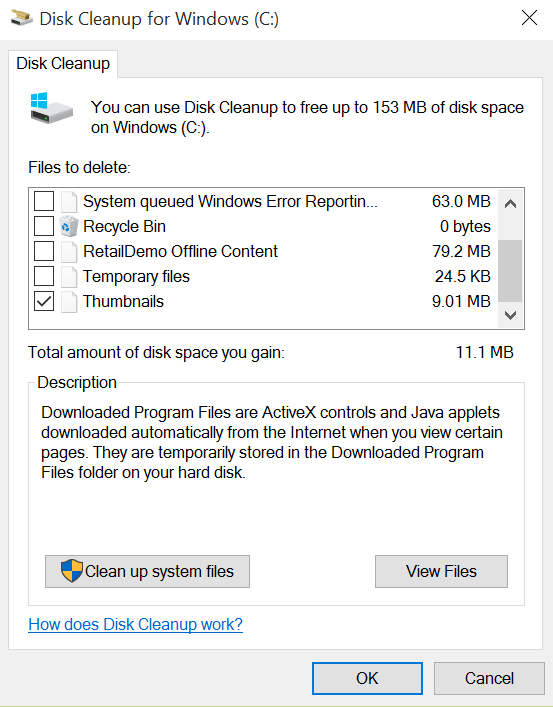Viewport: 553px width, 707px height.
Task: Open How does Disk Cleanup work link
Action: [x=135, y=624]
